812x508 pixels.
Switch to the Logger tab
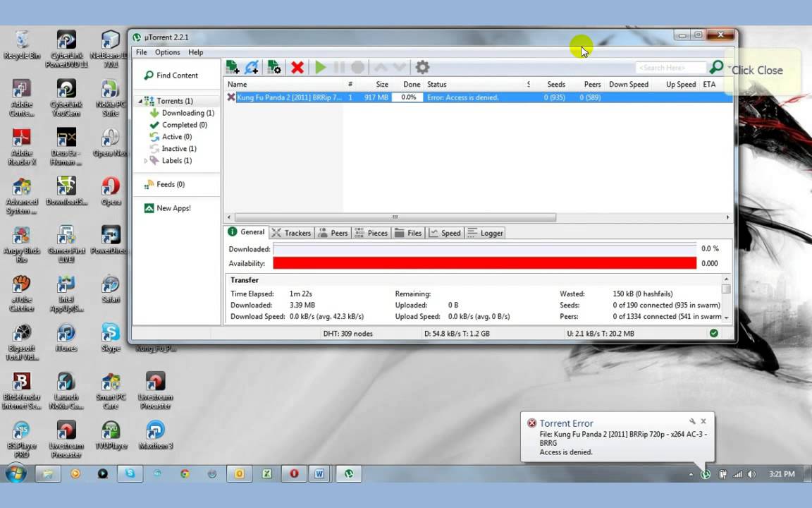pyautogui.click(x=485, y=233)
